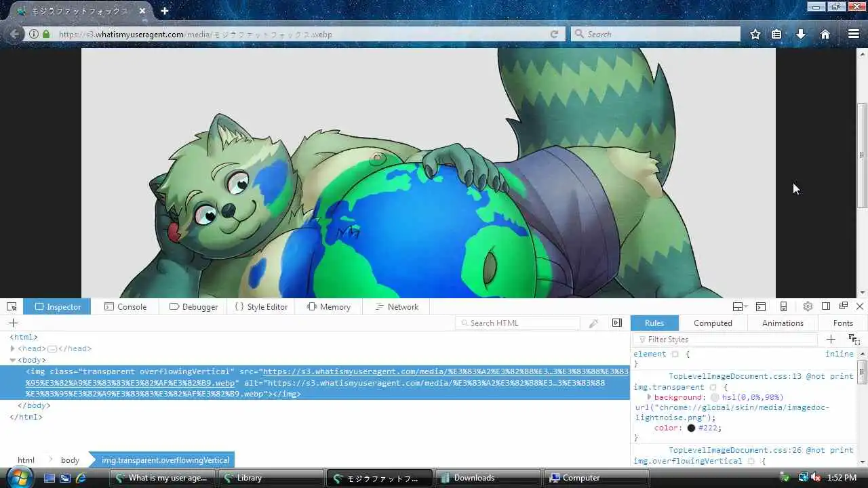Switch to the Debugger tab

pyautogui.click(x=193, y=306)
